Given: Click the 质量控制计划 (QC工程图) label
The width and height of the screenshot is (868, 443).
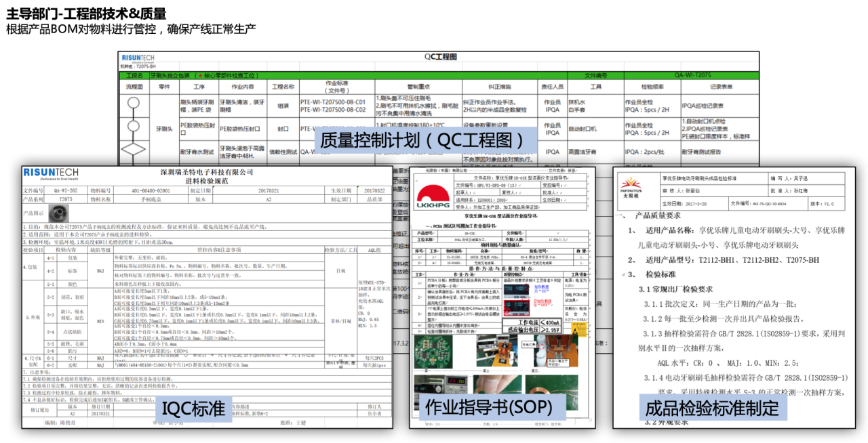Looking at the screenshot, I should [x=422, y=140].
